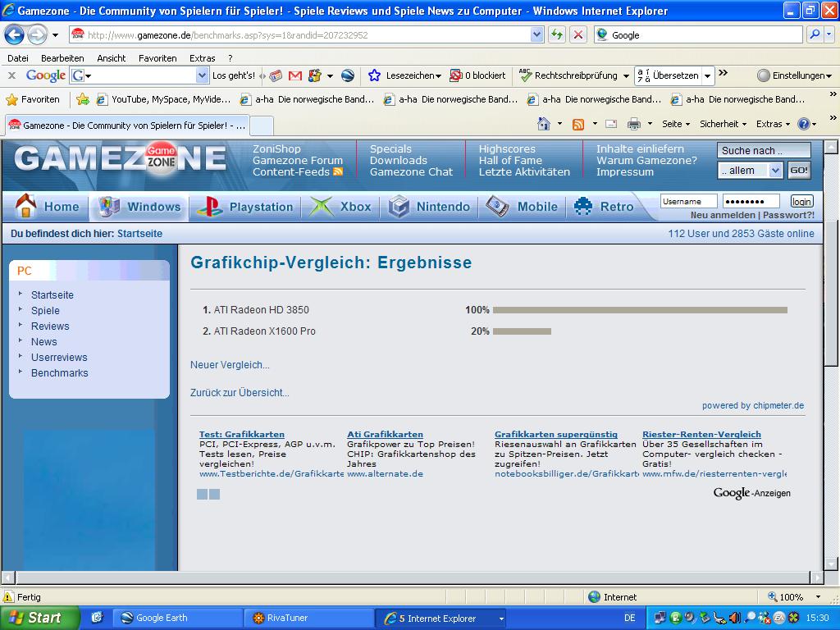Go back with the browser Back arrow
Viewport: 840px width, 630px height.
click(x=14, y=35)
